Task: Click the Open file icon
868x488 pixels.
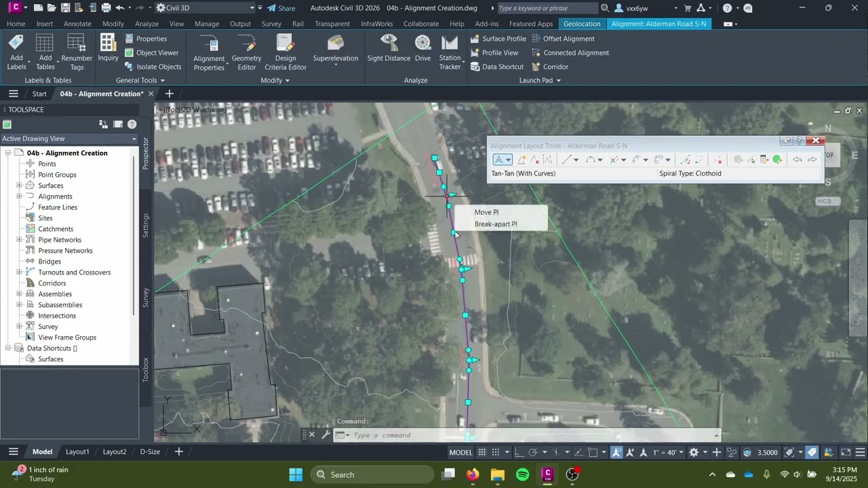Action: click(x=52, y=8)
